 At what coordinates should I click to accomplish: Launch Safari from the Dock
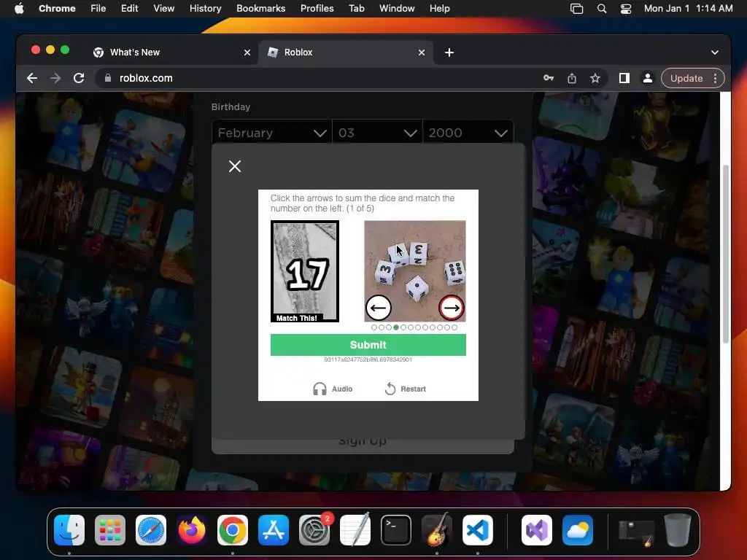click(151, 529)
